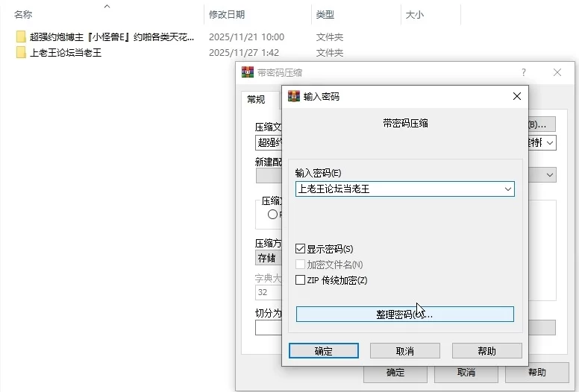Close the 输入密码 dialog with X
The height and width of the screenshot is (392, 579).
[516, 96]
